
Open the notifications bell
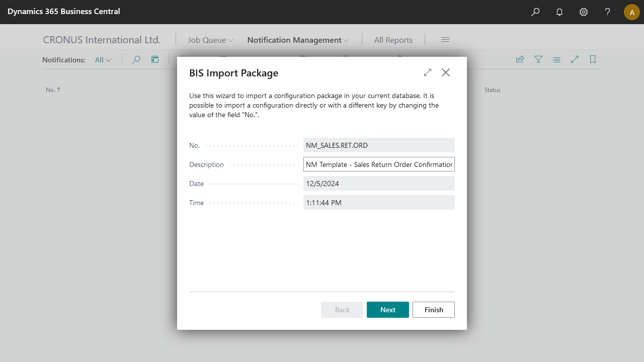pyautogui.click(x=559, y=12)
